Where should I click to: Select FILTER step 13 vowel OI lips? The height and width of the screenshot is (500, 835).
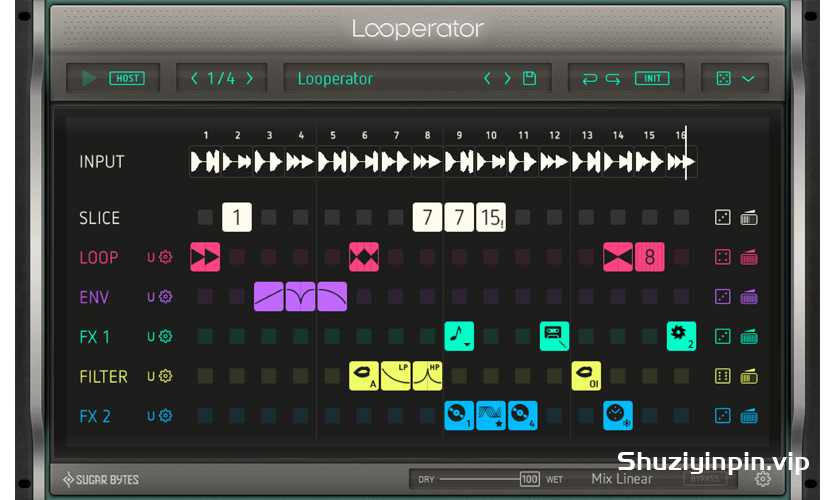(x=586, y=376)
